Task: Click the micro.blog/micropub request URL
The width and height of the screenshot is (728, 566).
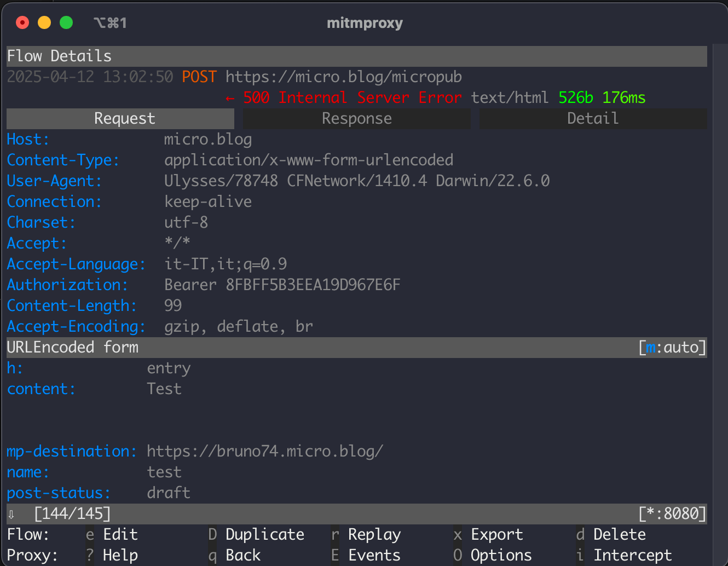Action: (344, 77)
